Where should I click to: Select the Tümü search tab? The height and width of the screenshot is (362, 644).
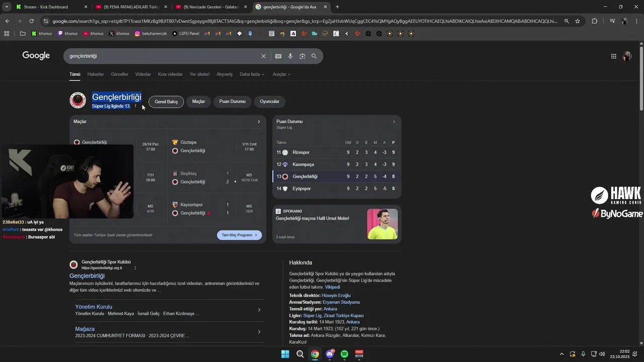coord(75,74)
